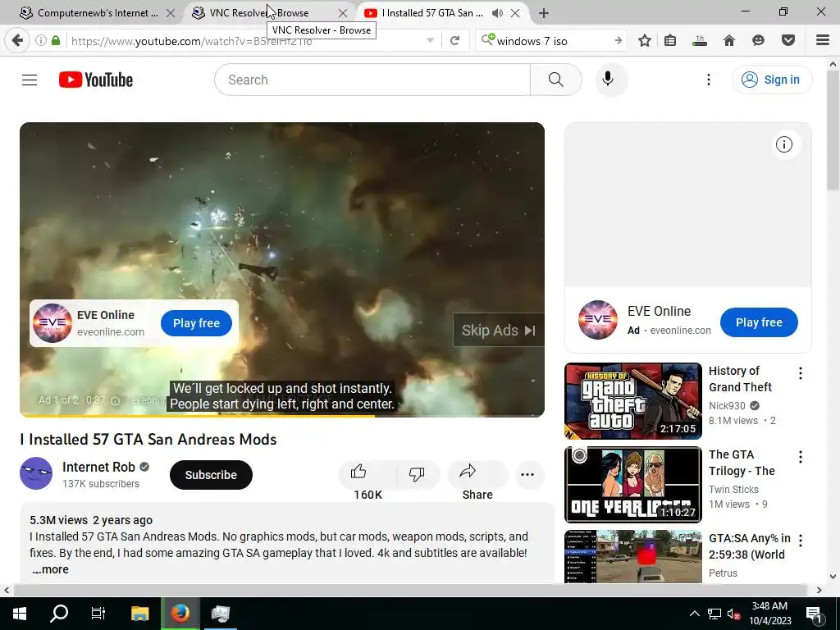The width and height of the screenshot is (840, 630).
Task: Reload the current page
Action: [x=454, y=41]
